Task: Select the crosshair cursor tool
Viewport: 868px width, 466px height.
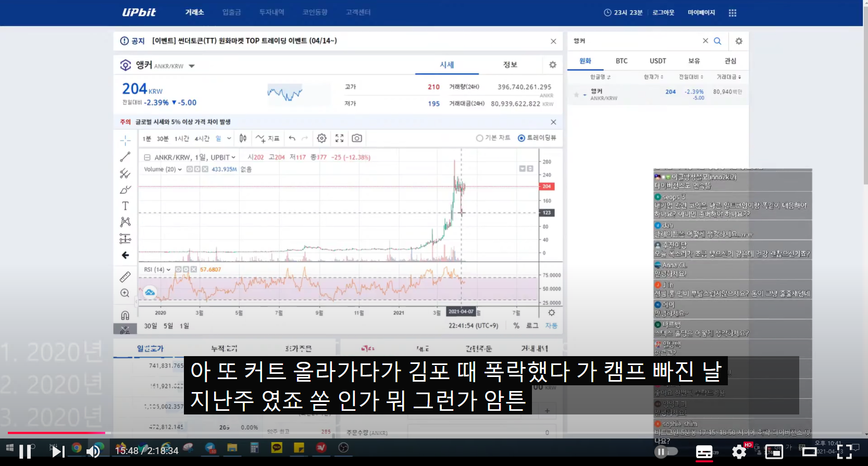Action: 125,140
